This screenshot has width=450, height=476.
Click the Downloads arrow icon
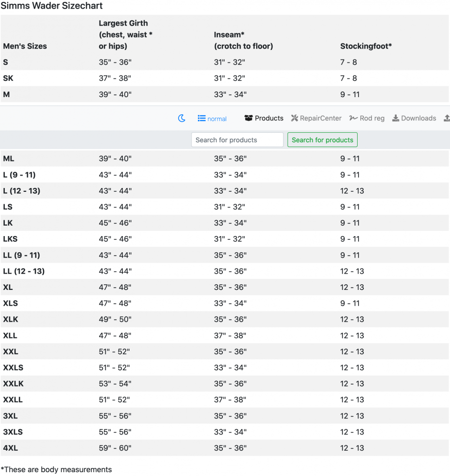[396, 118]
